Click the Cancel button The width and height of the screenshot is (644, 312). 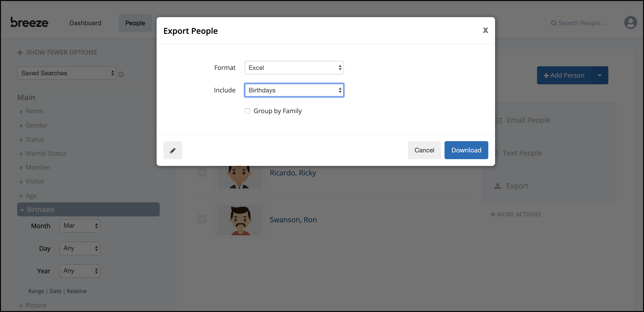tap(424, 150)
